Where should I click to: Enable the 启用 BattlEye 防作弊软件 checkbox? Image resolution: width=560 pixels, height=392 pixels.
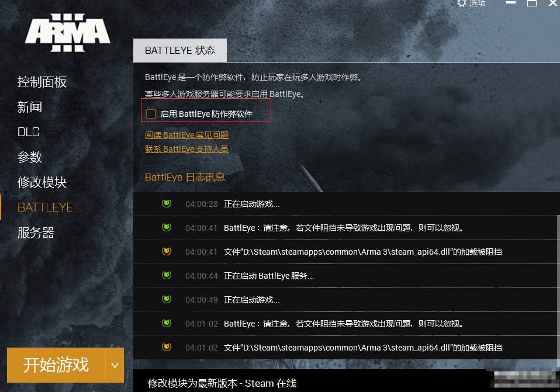point(150,113)
